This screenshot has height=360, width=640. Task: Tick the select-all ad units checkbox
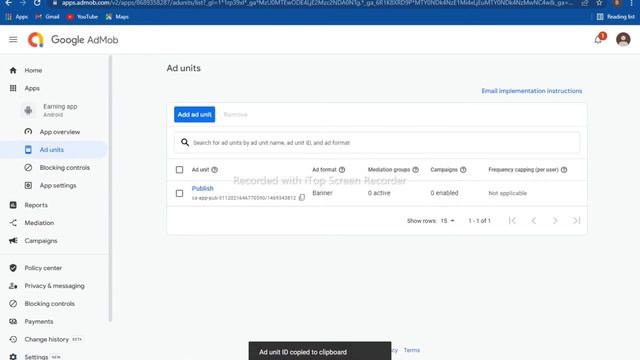(x=179, y=169)
